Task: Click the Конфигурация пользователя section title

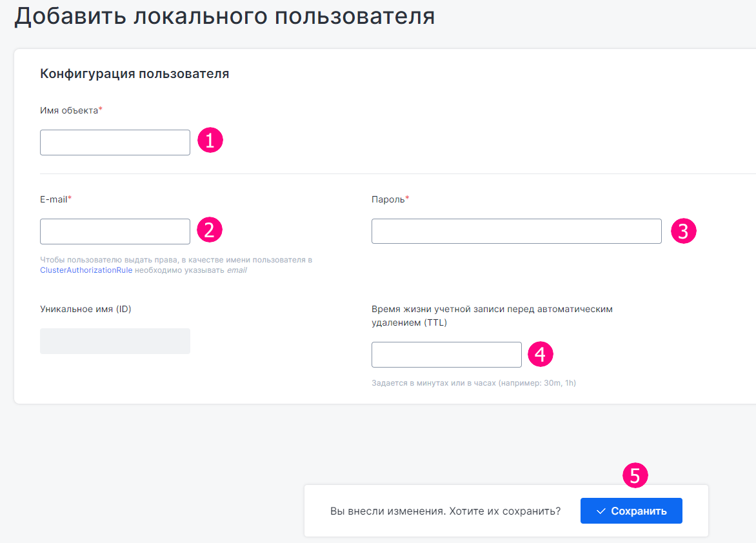Action: tap(135, 74)
